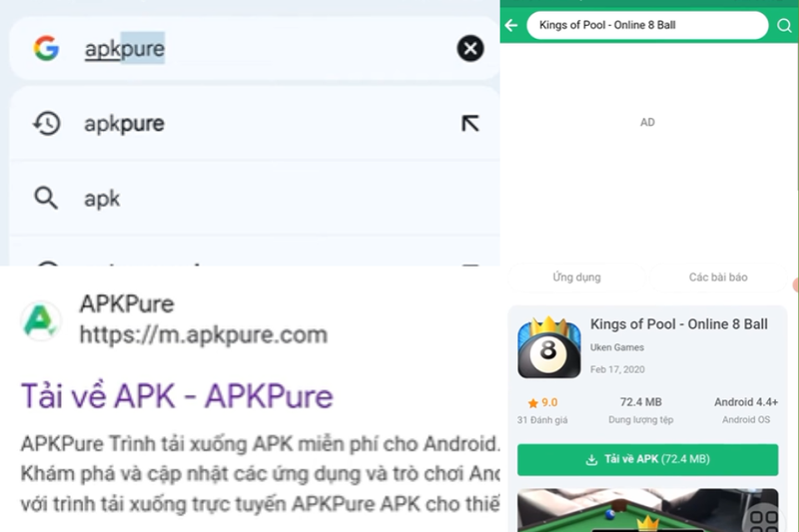The width and height of the screenshot is (799, 532).
Task: Switch to the Các bài báo tab
Action: click(x=718, y=276)
